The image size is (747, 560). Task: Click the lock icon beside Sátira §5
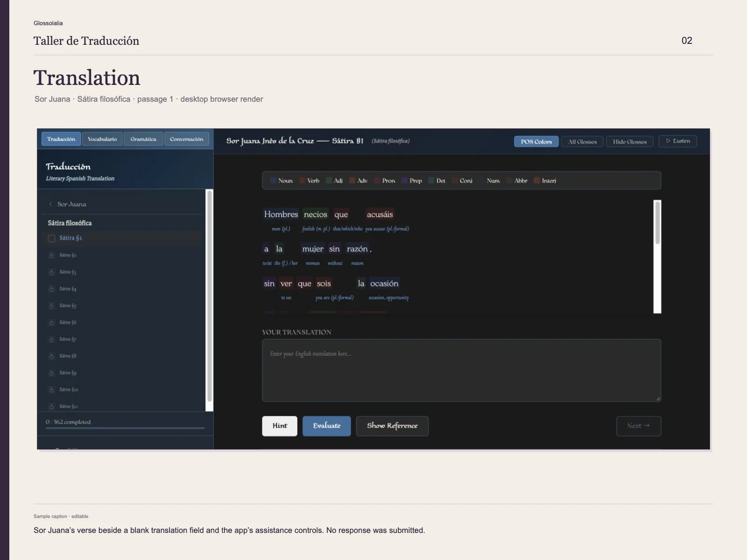point(51,306)
